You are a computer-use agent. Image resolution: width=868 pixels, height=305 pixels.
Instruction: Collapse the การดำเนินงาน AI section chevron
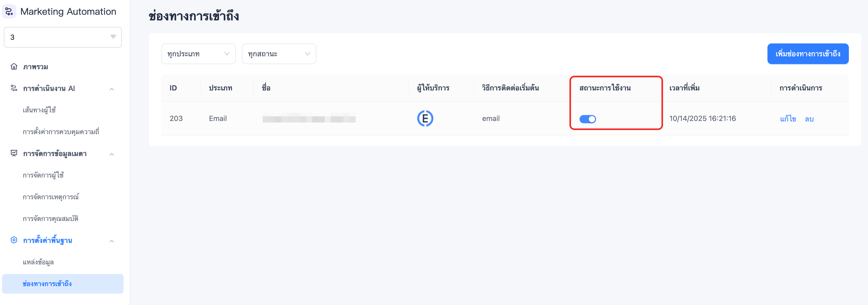click(x=111, y=89)
